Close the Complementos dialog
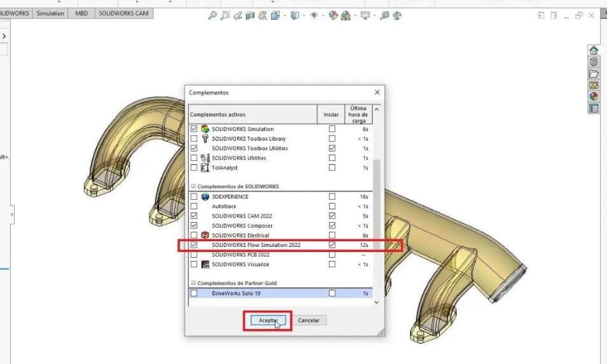The image size is (607, 364). 377,92
